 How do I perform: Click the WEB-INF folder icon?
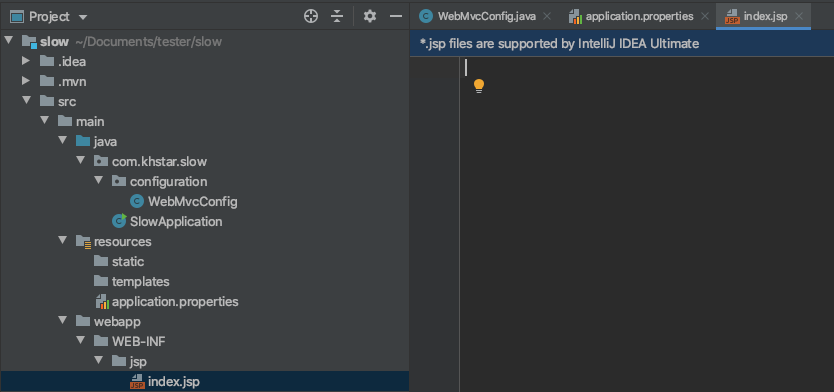(101, 341)
